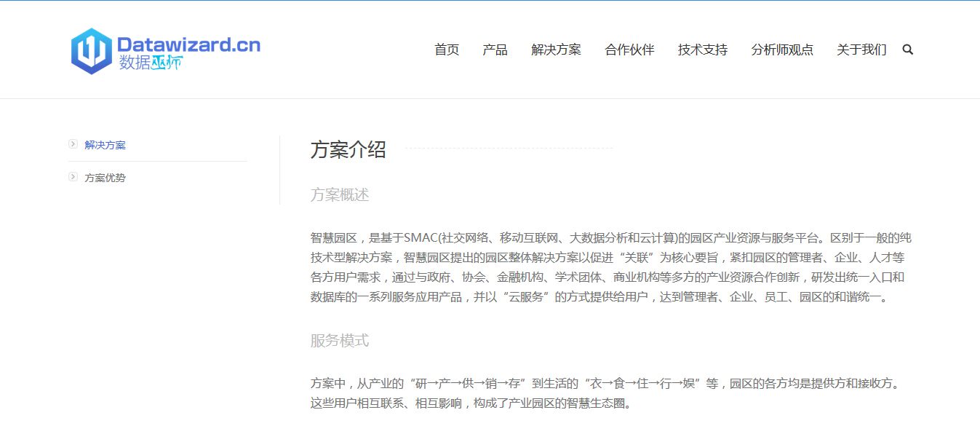The height and width of the screenshot is (434, 980).
Task: Click the 方案介绍 page heading
Action: coord(348,149)
